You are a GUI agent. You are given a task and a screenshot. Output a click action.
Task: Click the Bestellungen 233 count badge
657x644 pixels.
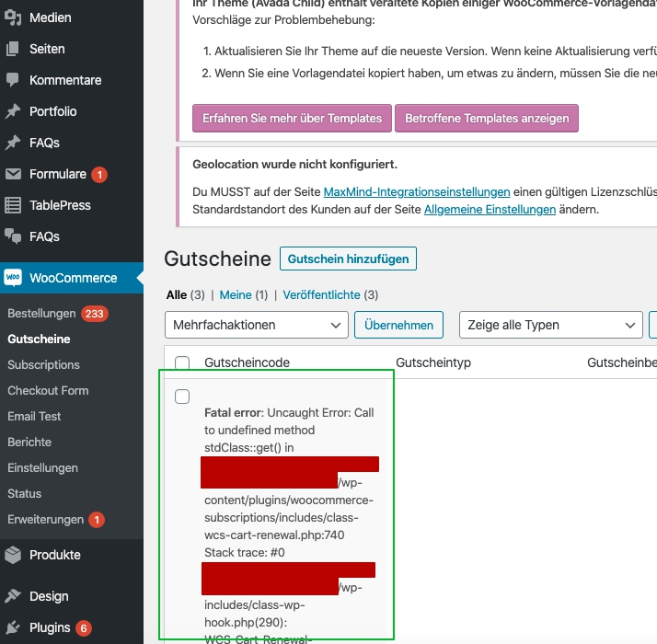pos(95,314)
